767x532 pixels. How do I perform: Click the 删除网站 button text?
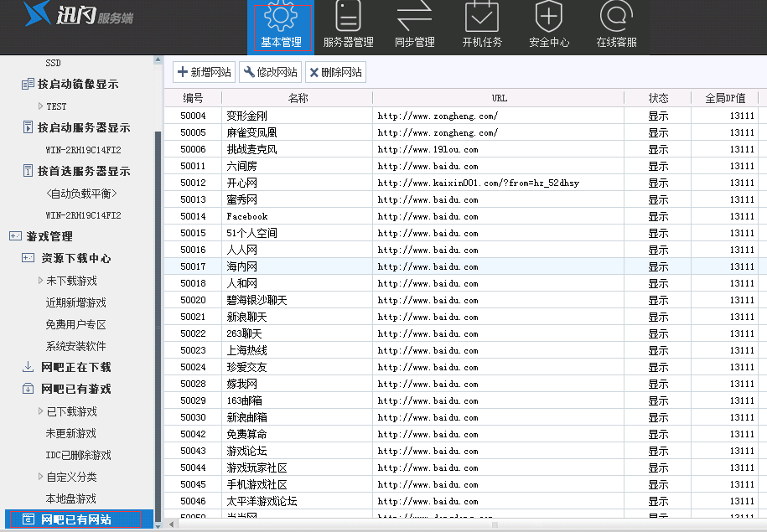click(x=341, y=72)
